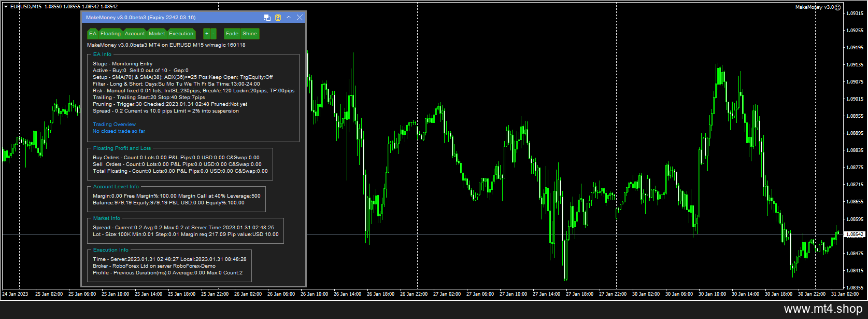Click the smiley face next to MakeMoney v3.0
Image resolution: width=868 pixels, height=319 pixels.
(838, 7)
